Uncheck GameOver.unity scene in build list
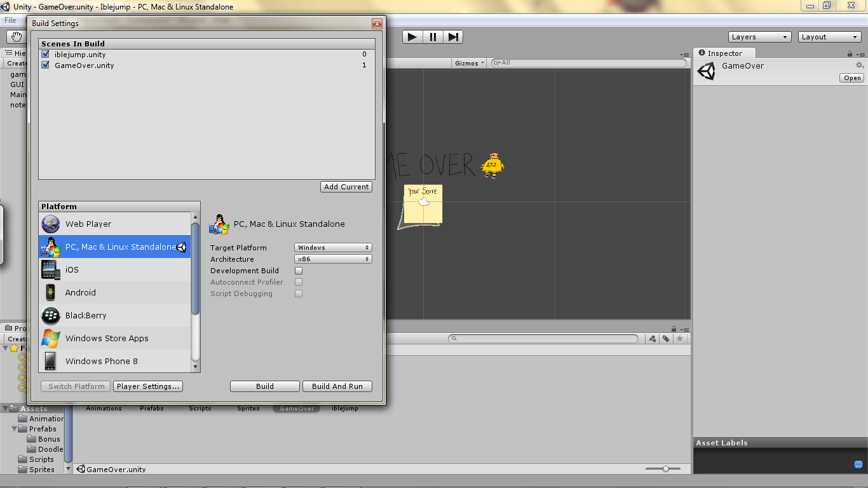The image size is (868, 488). click(46, 65)
